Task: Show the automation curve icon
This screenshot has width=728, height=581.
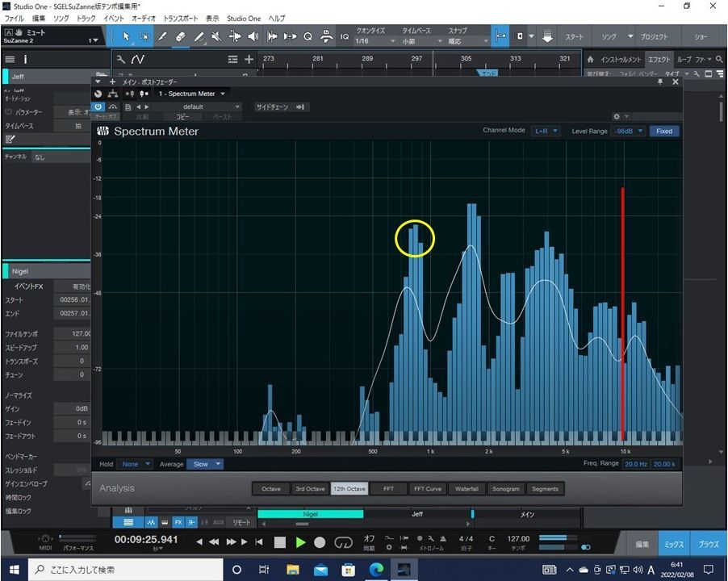Action: coord(138,60)
